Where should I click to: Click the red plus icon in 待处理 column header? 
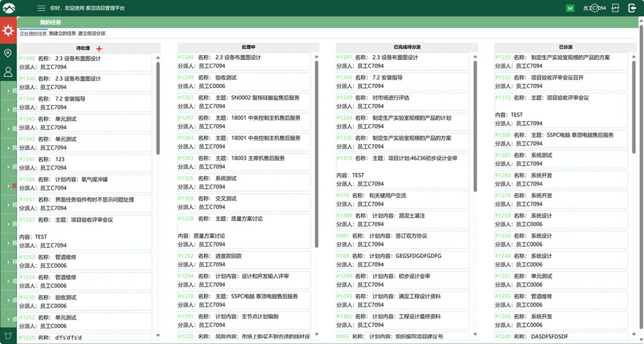[x=98, y=49]
